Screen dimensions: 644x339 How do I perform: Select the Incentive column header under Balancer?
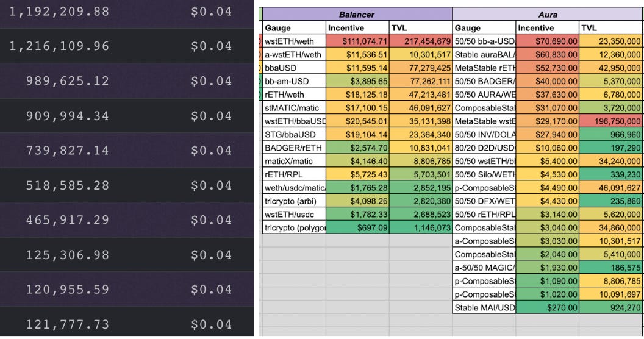357,28
